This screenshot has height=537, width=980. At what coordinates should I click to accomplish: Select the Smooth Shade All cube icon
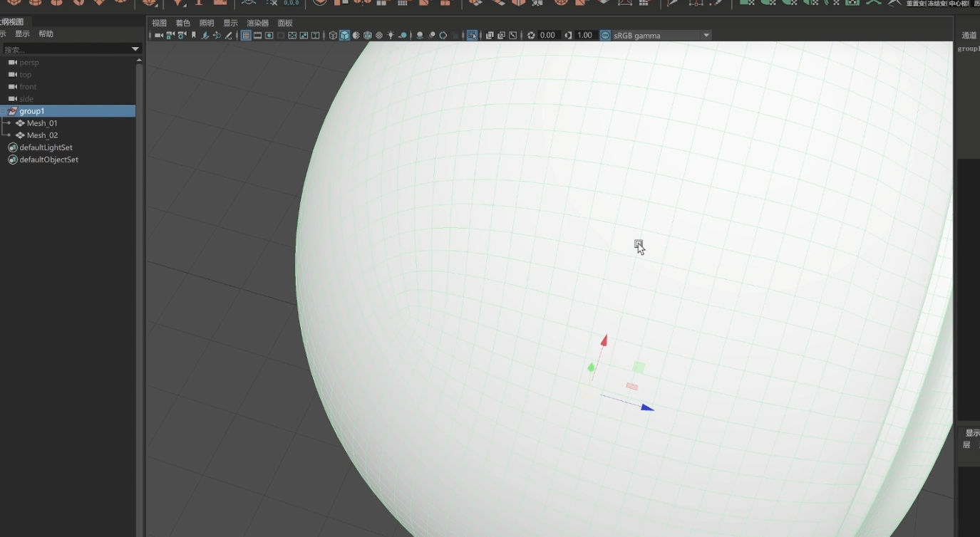[344, 35]
